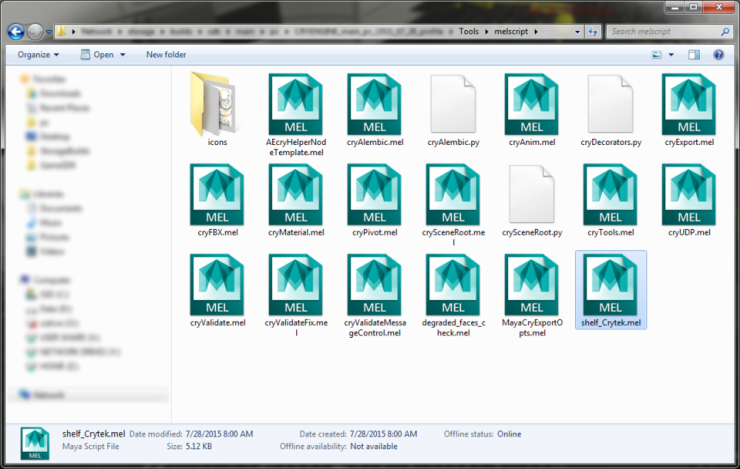
Task: Select shelf_Crytek.mel file icon
Action: point(610,285)
